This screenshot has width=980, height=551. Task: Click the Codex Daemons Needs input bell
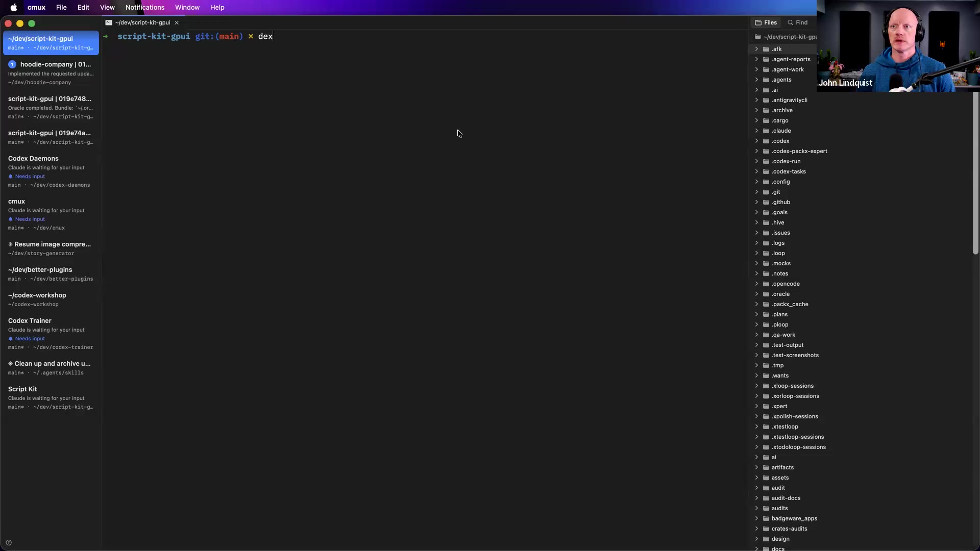[11, 177]
